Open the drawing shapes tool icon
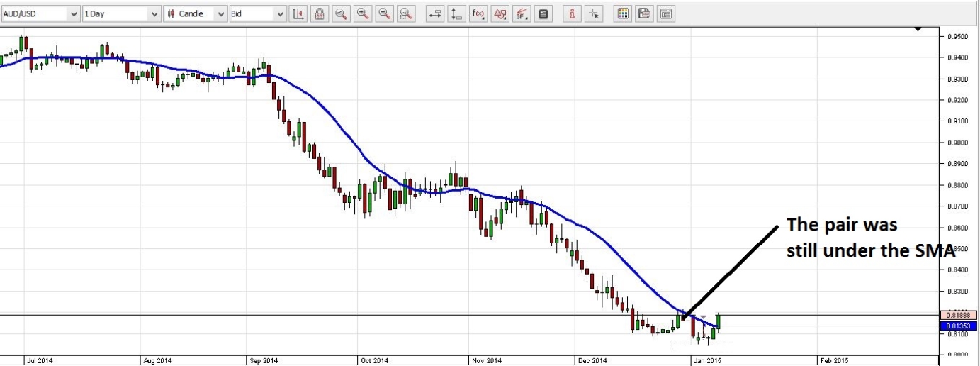980x366 pixels. [500, 13]
